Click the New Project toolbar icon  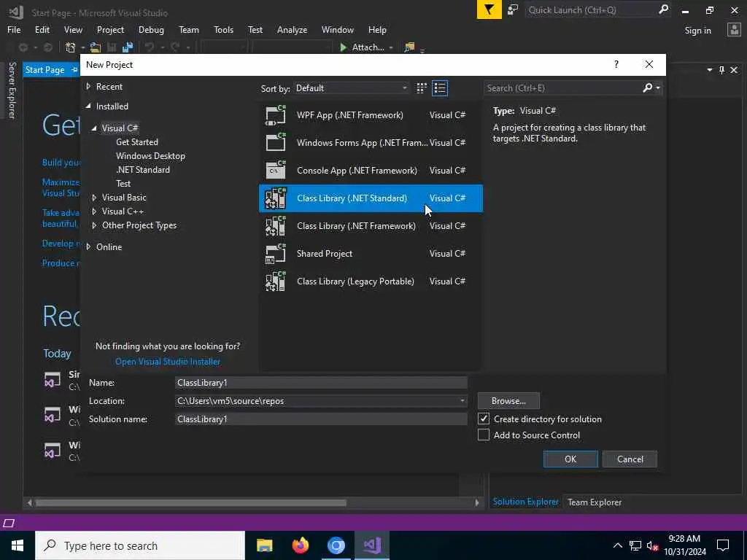point(71,47)
